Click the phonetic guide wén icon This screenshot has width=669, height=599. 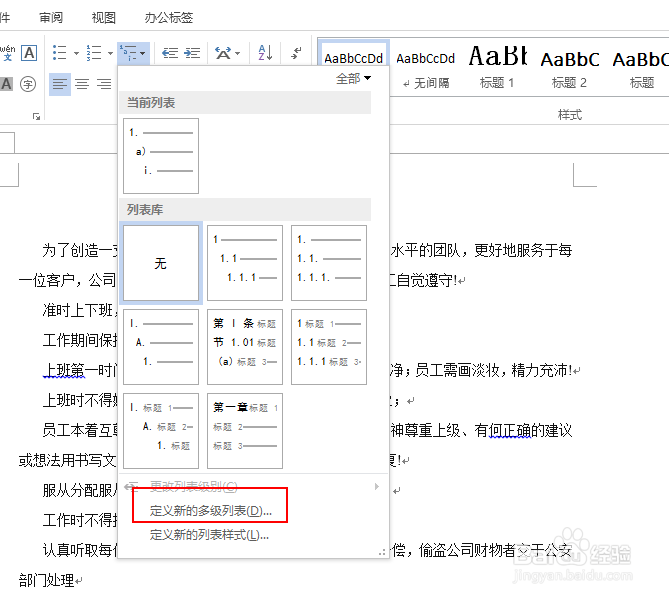(7, 53)
